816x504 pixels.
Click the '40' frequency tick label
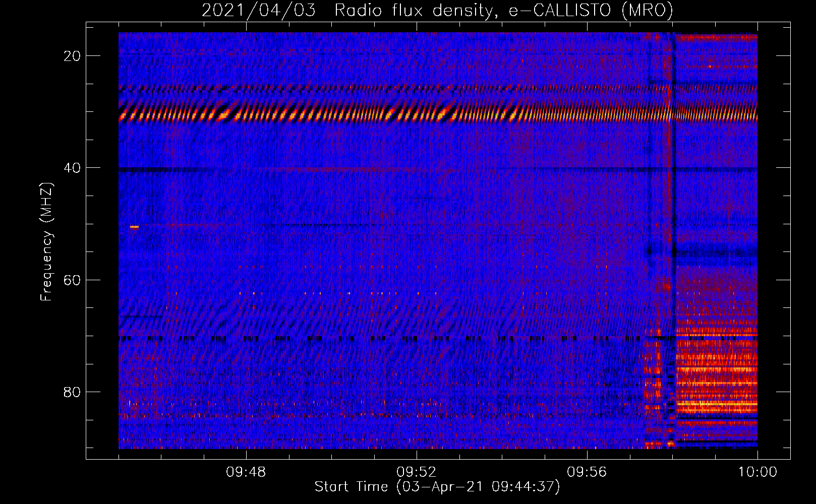pos(72,168)
